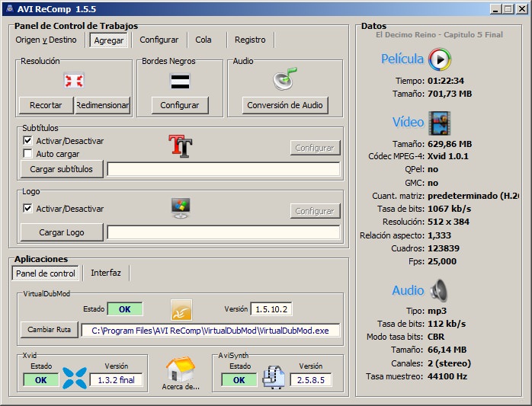
Task: Switch to the Interfaz tab
Action: pos(106,273)
